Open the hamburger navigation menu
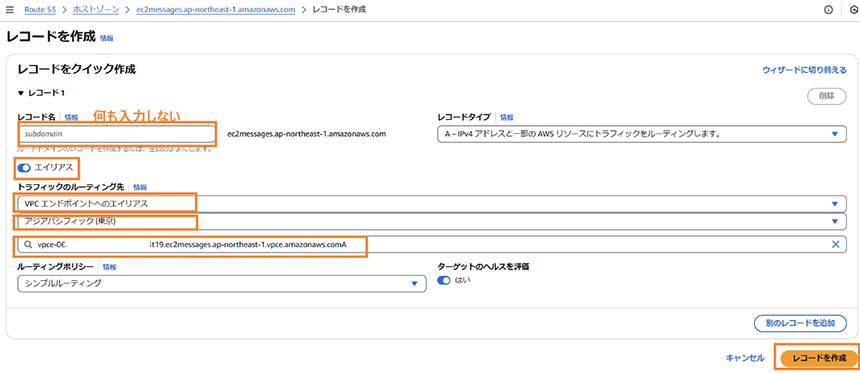 (x=9, y=10)
